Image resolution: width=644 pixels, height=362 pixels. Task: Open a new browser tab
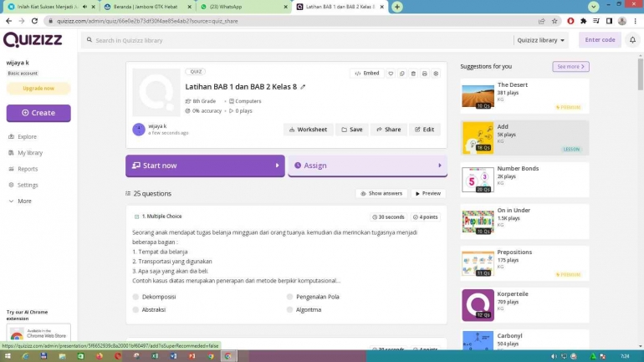pos(397,7)
